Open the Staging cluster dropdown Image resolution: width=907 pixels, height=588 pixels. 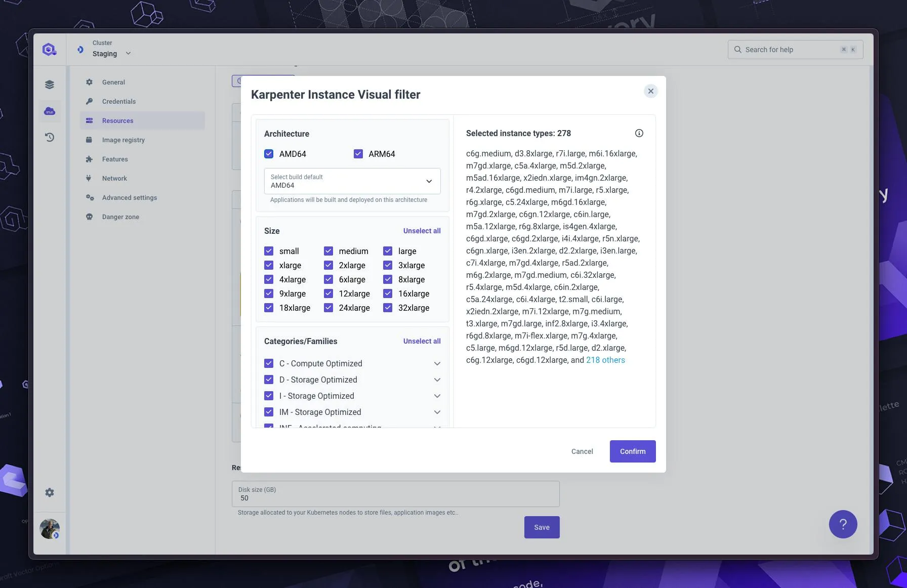(111, 53)
